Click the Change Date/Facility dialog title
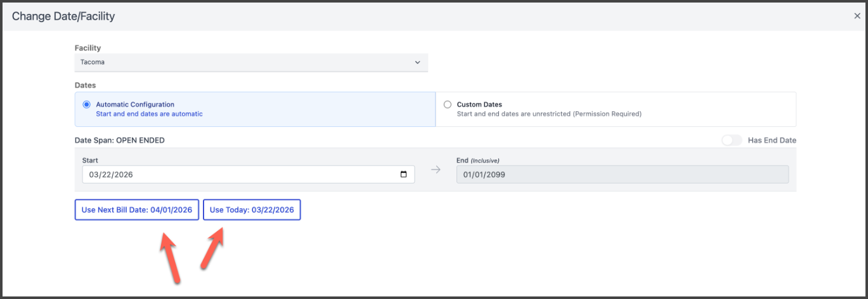Image resolution: width=868 pixels, height=299 pixels. (x=63, y=17)
